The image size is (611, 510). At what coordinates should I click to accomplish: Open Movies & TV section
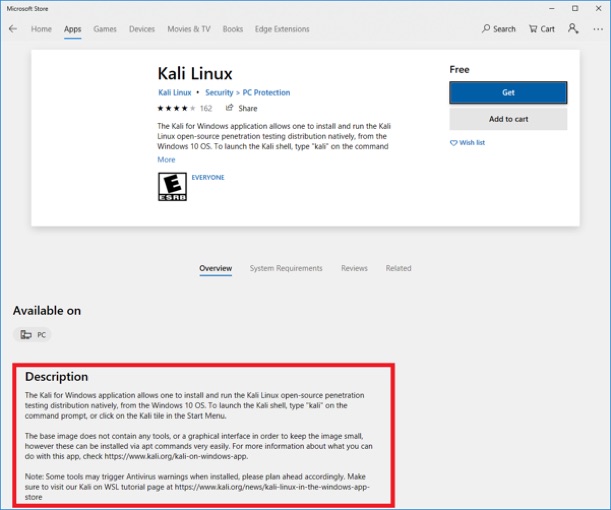point(188,29)
